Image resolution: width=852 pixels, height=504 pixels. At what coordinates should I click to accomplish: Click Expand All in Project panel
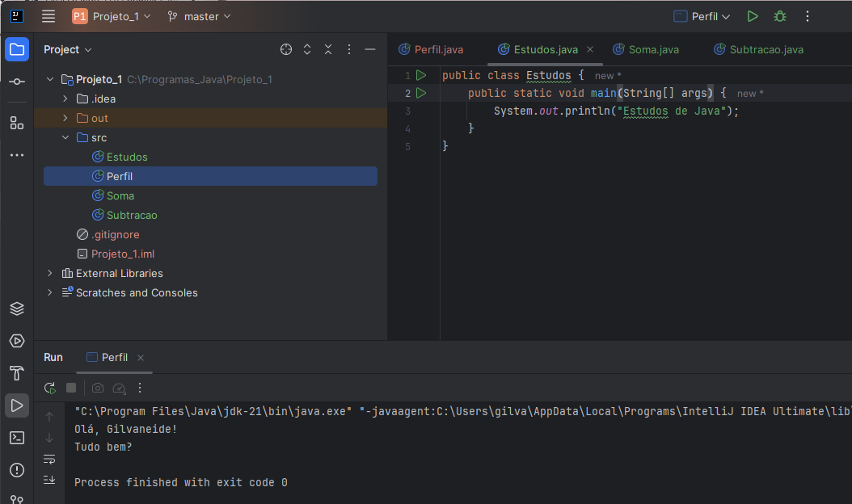307,49
